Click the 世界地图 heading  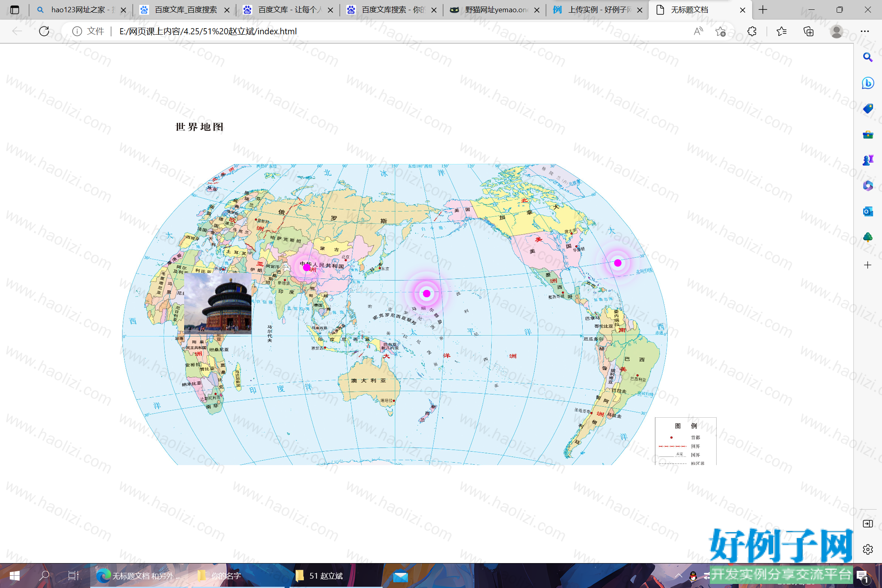(200, 127)
